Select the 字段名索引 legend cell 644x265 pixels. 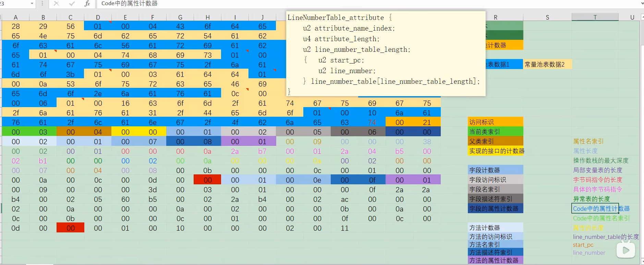(496, 189)
